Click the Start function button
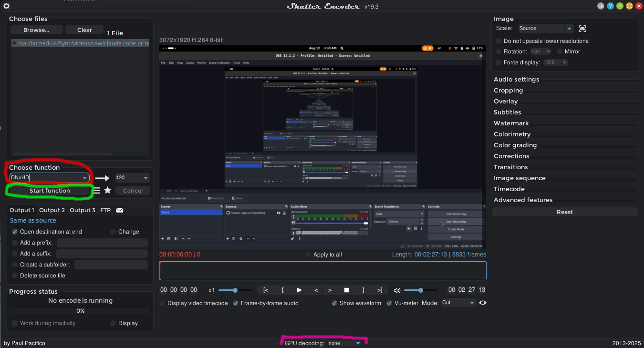This screenshot has height=348, width=644. click(x=50, y=191)
